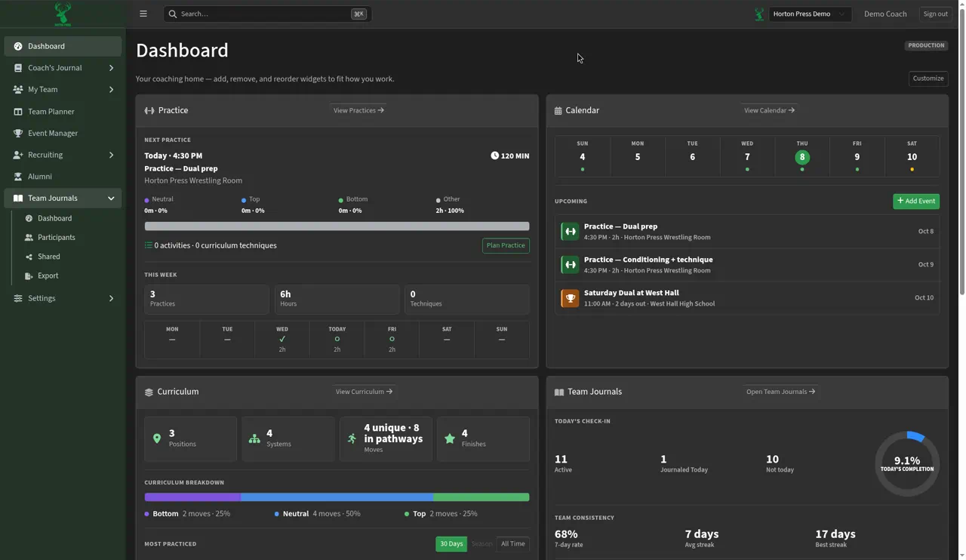This screenshot has width=966, height=560.
Task: Expand the Recruiting submenu
Action: (111, 155)
